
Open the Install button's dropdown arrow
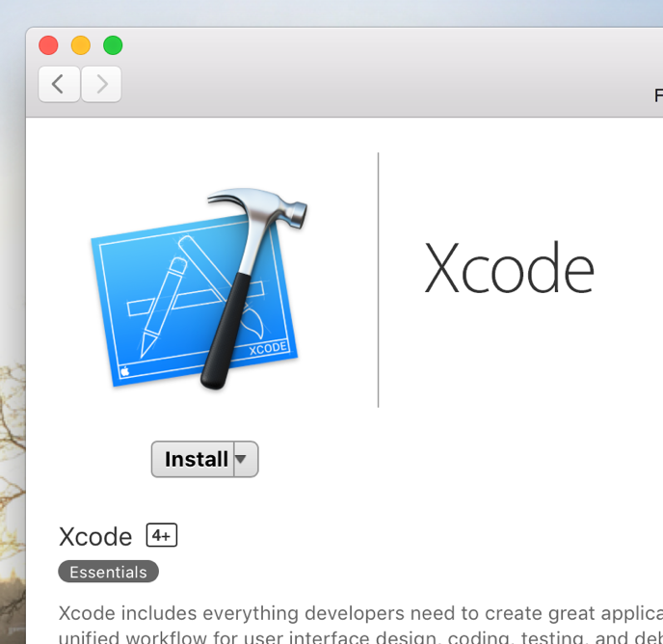(246, 459)
